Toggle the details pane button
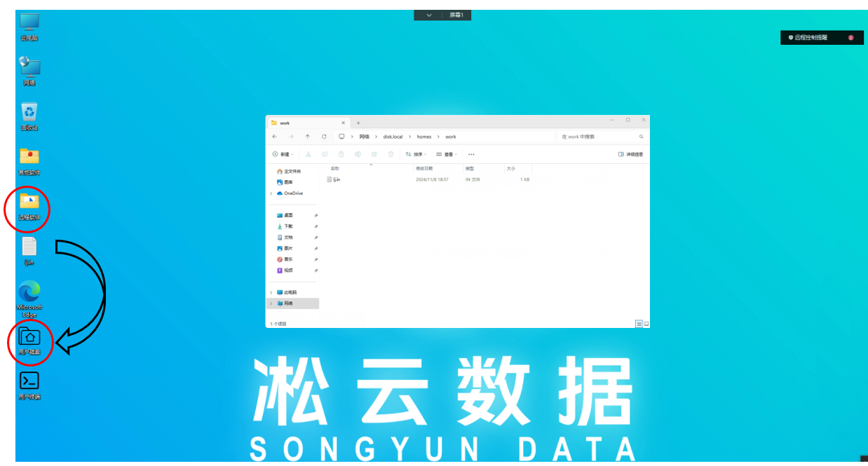 (630, 154)
